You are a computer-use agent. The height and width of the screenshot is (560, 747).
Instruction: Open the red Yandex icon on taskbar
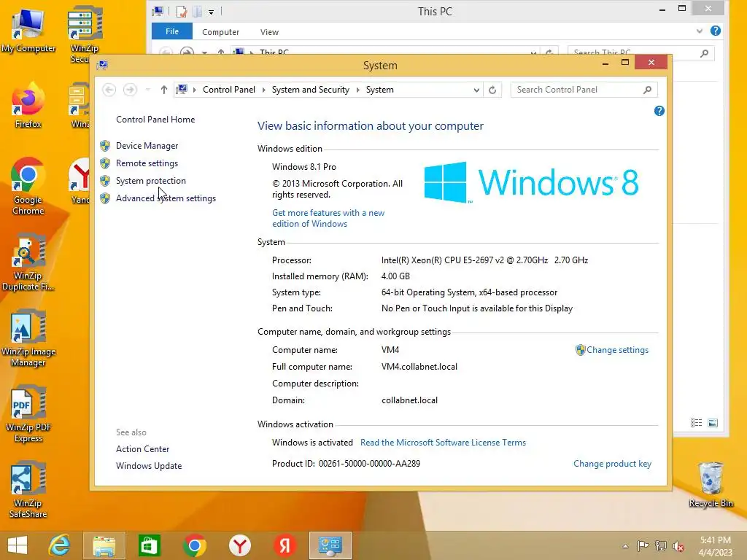(285, 545)
